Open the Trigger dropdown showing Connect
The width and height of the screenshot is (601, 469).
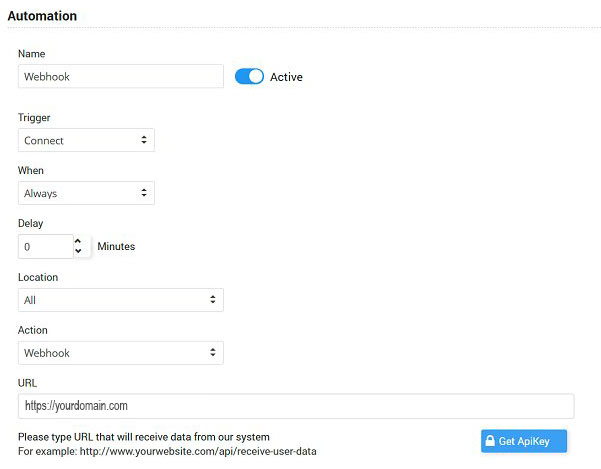tap(86, 141)
